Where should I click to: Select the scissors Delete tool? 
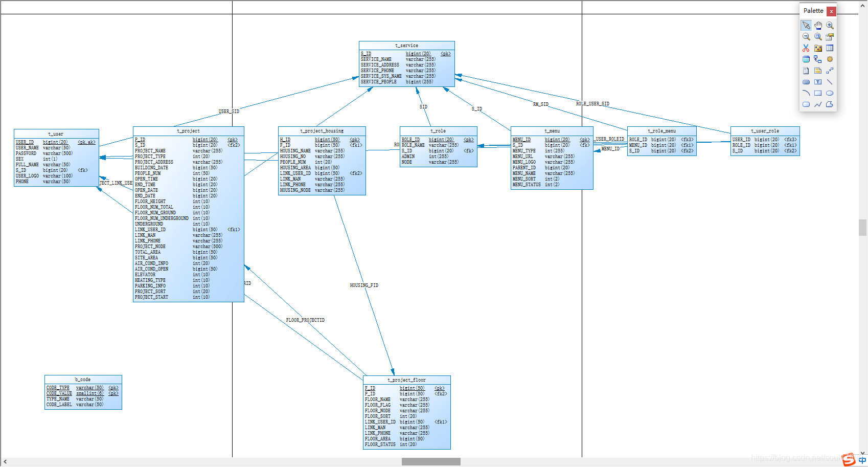point(806,48)
